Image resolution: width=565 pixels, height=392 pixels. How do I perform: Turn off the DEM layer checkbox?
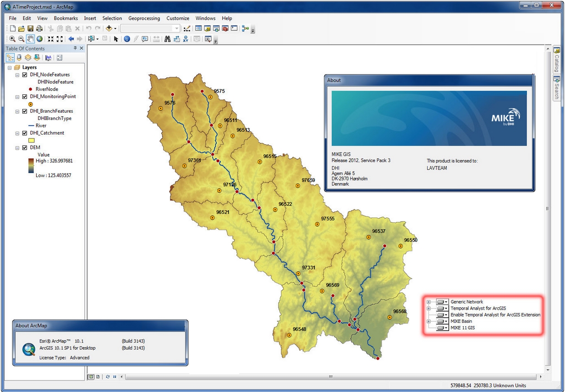pyautogui.click(x=25, y=148)
